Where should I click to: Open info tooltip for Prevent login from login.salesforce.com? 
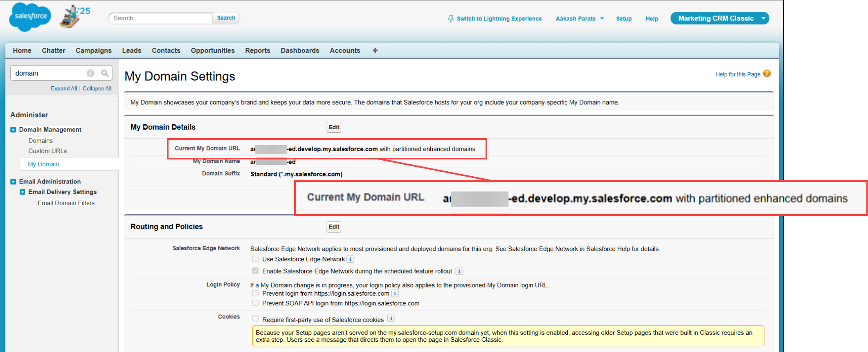point(395,294)
